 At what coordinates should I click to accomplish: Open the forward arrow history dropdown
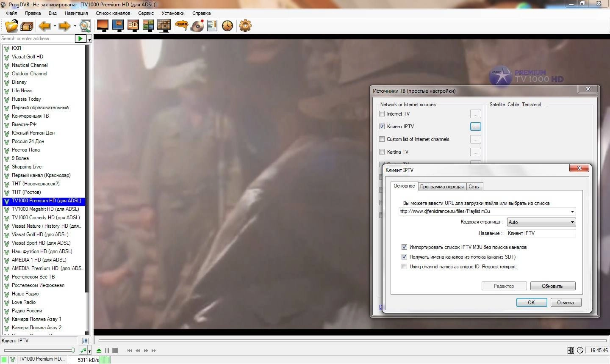point(75,26)
